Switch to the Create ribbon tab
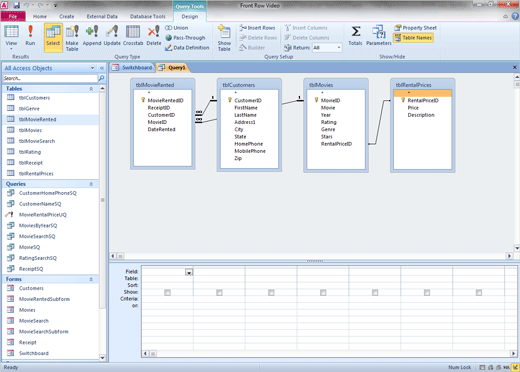Image resolution: width=520 pixels, height=372 pixels. [67, 16]
